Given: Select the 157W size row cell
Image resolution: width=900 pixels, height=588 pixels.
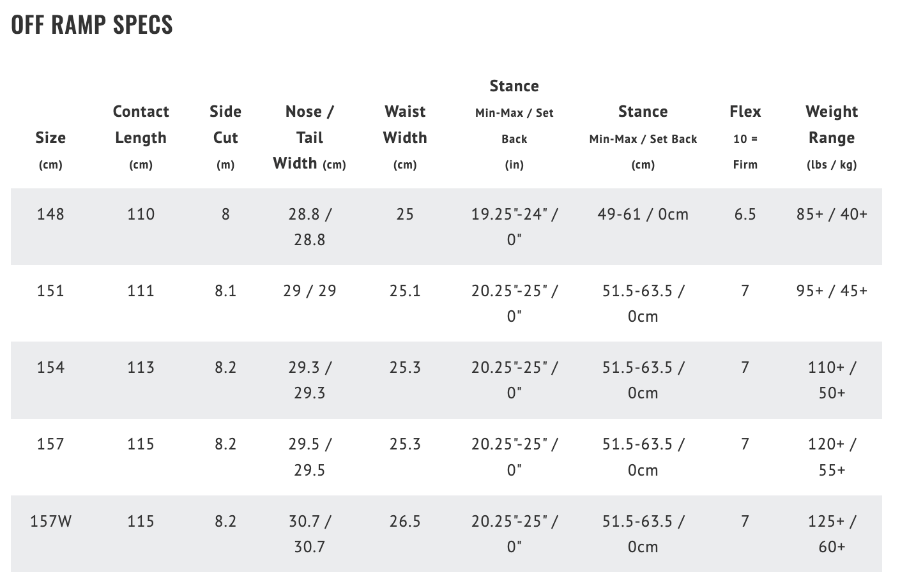Looking at the screenshot, I should tap(50, 521).
